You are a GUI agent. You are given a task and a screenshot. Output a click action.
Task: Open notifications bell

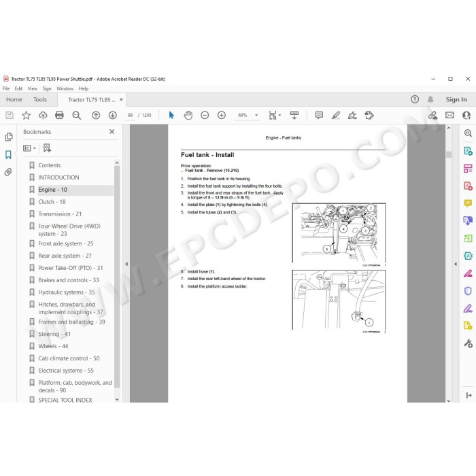[430, 99]
